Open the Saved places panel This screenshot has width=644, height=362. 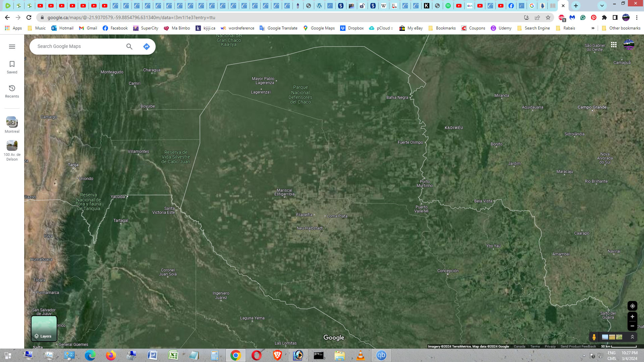coord(12,67)
